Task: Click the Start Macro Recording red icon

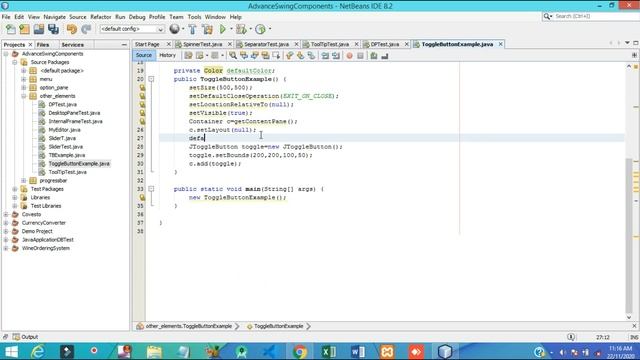Action: pyautogui.click(x=349, y=56)
